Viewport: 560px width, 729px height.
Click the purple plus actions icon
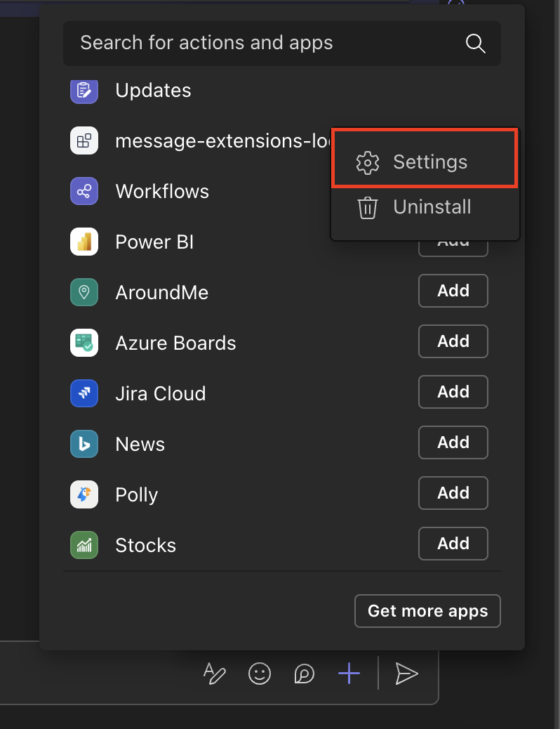[349, 674]
